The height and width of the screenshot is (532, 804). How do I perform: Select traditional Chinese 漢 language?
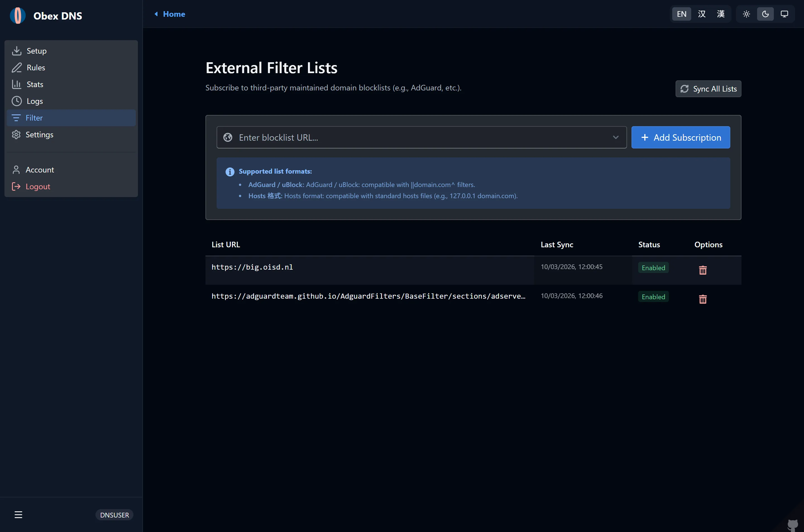click(x=721, y=14)
